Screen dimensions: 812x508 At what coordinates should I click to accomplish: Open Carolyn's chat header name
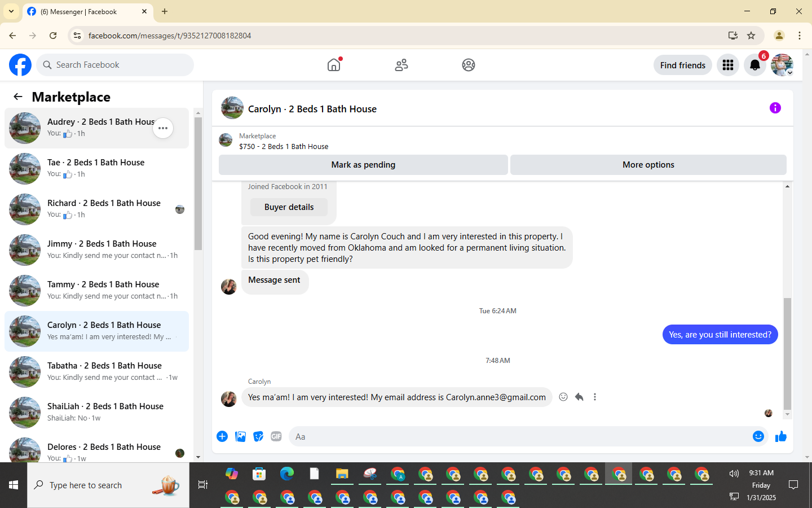(312, 109)
